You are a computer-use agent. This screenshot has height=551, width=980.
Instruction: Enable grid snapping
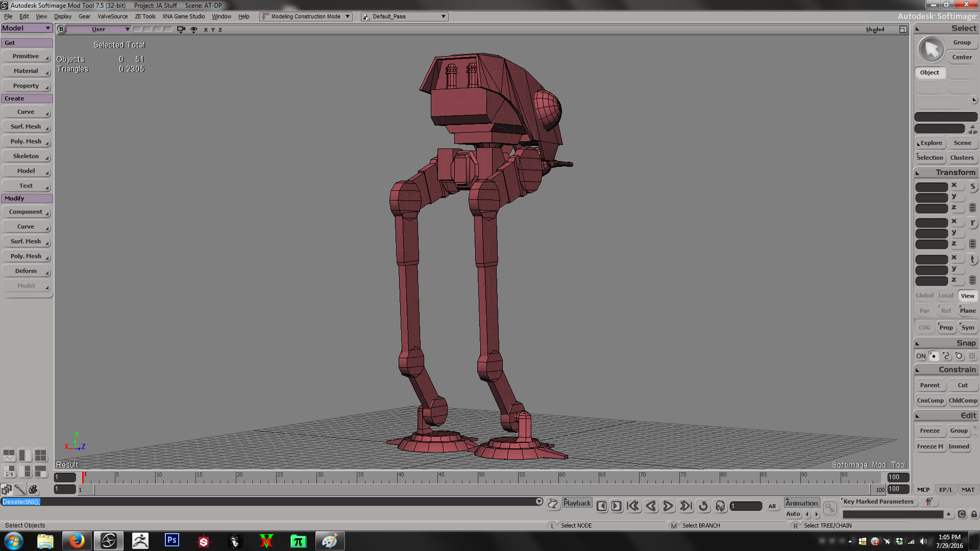tap(972, 356)
